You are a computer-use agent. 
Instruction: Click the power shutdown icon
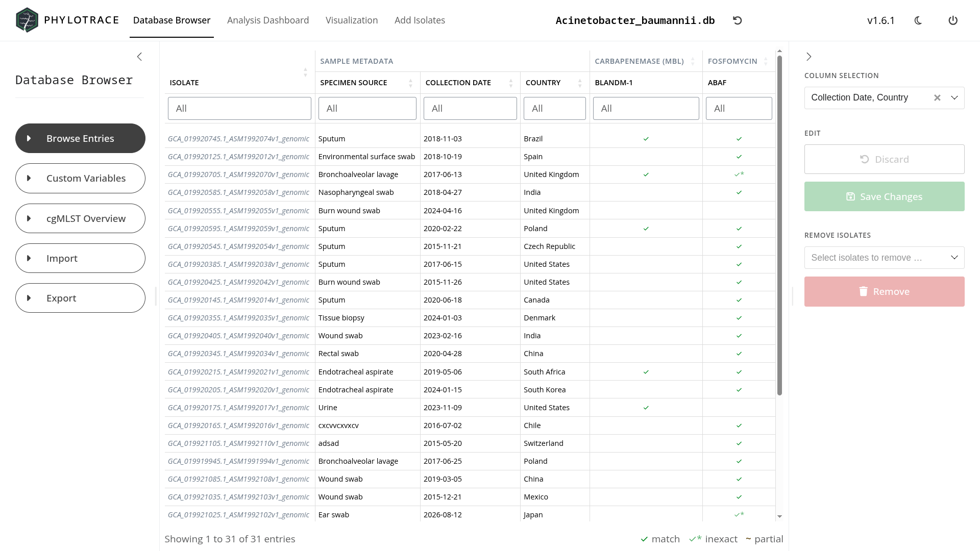pyautogui.click(x=953, y=20)
